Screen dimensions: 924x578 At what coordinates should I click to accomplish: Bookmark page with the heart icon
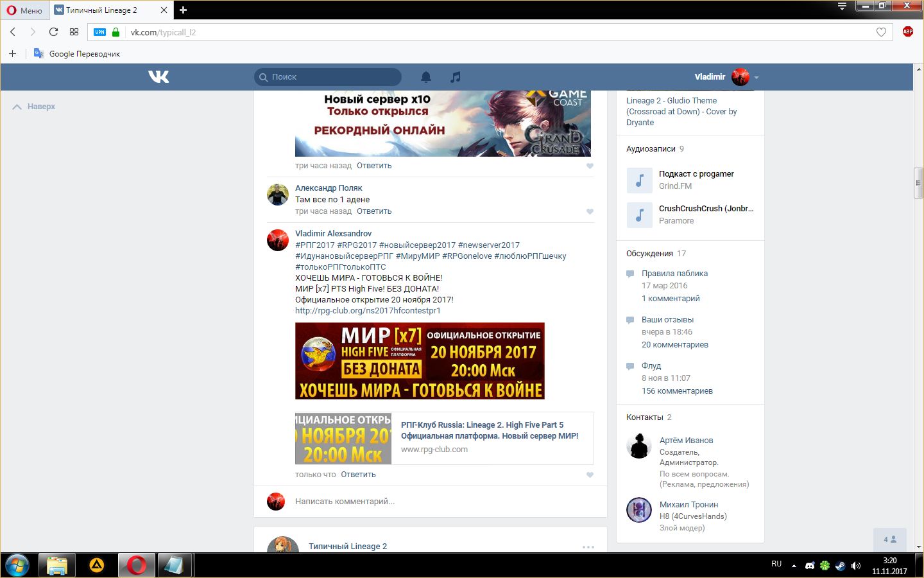point(881,32)
